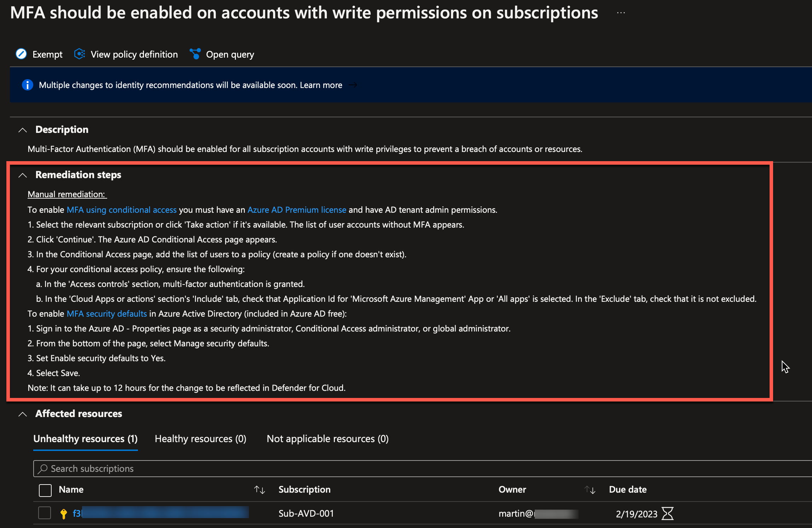This screenshot has height=528, width=812.
Task: Collapse the Description section chevron
Action: pos(23,130)
